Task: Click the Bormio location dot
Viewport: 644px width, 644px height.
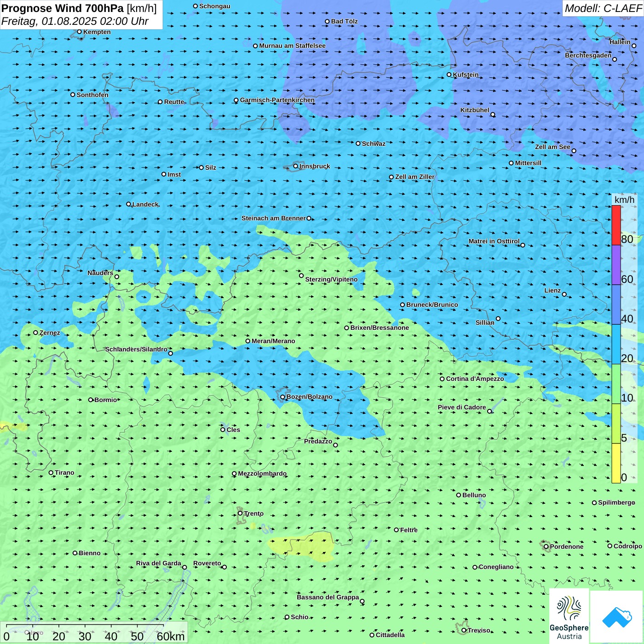Action: [91, 400]
